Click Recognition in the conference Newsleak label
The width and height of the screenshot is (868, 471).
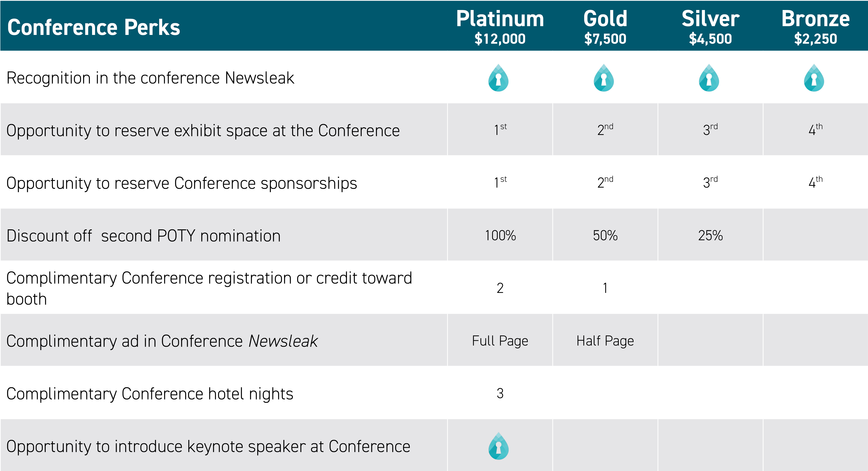point(150,78)
